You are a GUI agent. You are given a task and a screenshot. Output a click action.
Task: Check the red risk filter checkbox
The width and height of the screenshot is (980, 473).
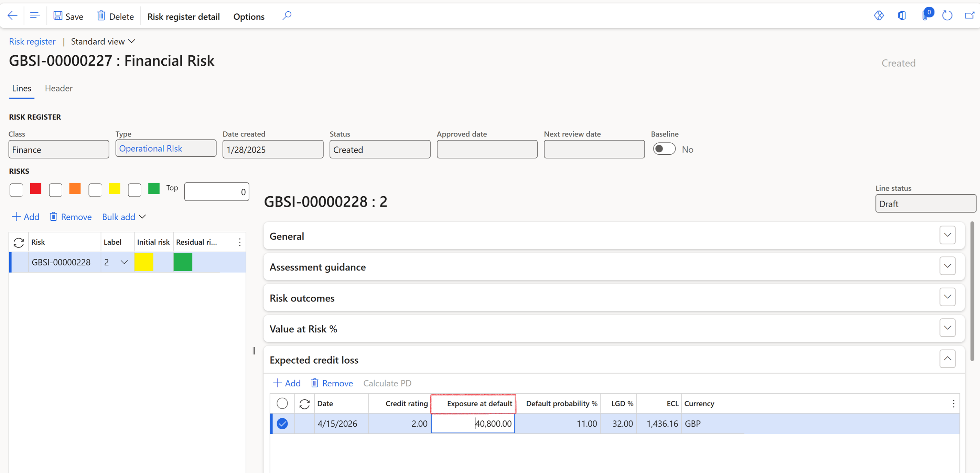[x=17, y=190]
